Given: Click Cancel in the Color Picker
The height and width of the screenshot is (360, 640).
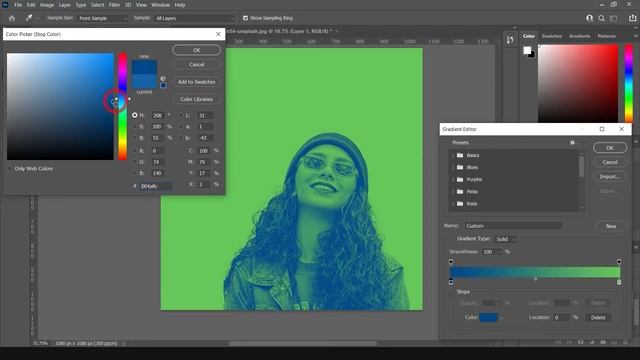Looking at the screenshot, I should (x=197, y=64).
